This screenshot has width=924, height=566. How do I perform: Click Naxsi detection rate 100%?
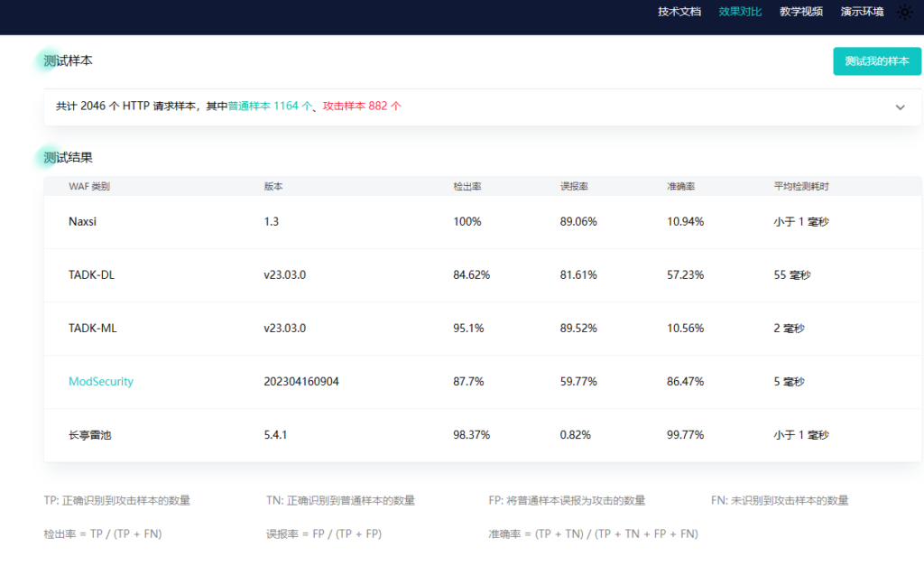click(x=467, y=222)
